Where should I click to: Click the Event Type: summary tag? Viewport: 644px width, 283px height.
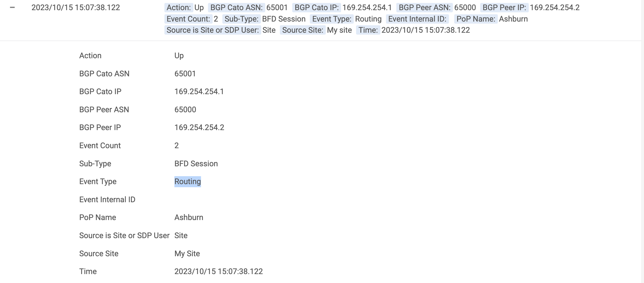(332, 19)
